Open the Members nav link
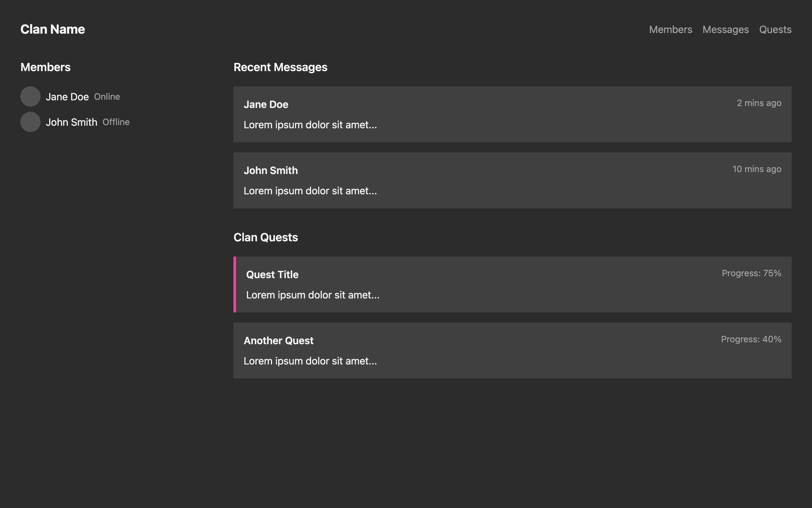812x508 pixels. point(671,30)
